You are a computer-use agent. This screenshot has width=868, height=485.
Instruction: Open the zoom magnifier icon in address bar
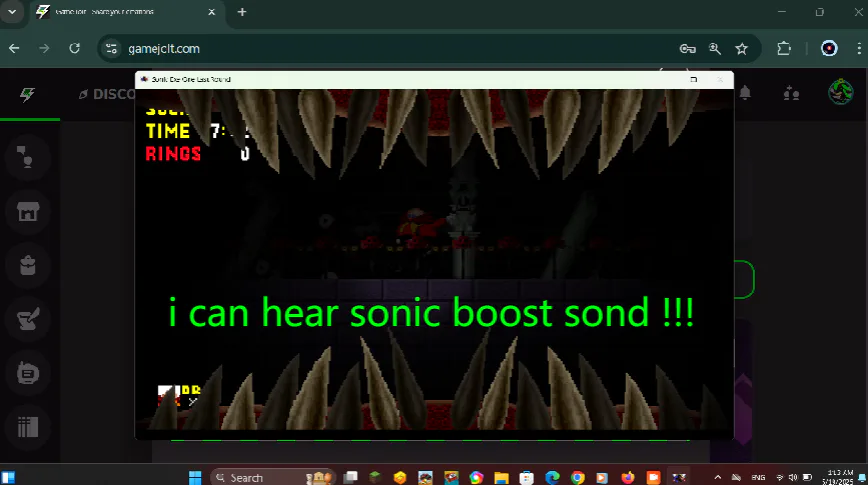point(715,49)
